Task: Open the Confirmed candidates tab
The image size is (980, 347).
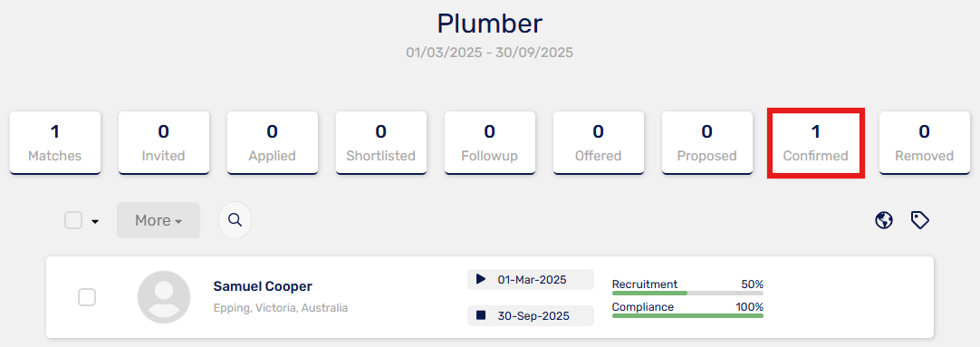Action: tap(816, 142)
